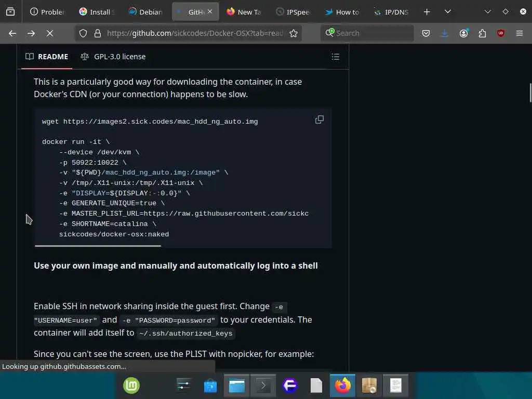Switch to the IPSpeed tab
This screenshot has width=532, height=399.
tap(294, 12)
